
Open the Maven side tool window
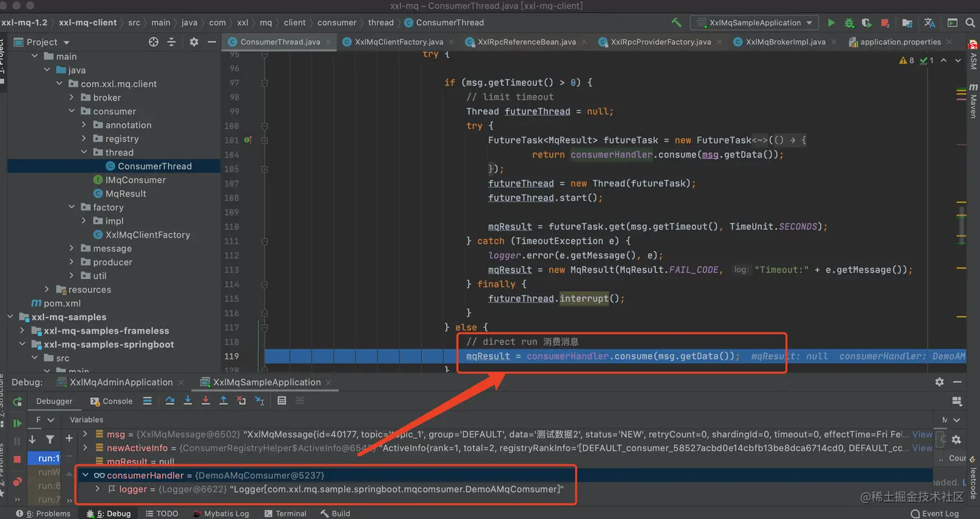coord(973,102)
